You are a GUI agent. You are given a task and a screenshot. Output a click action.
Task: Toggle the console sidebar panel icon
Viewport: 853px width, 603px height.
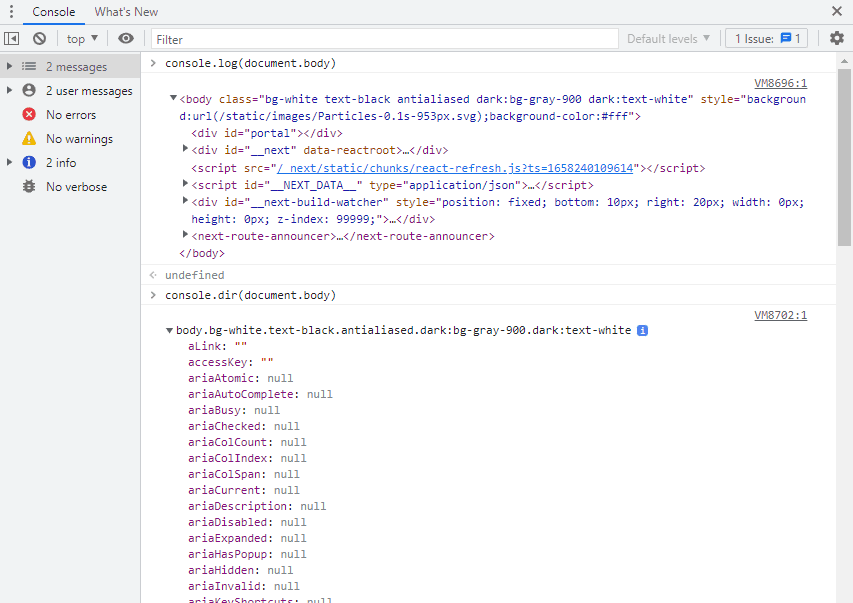[11, 39]
